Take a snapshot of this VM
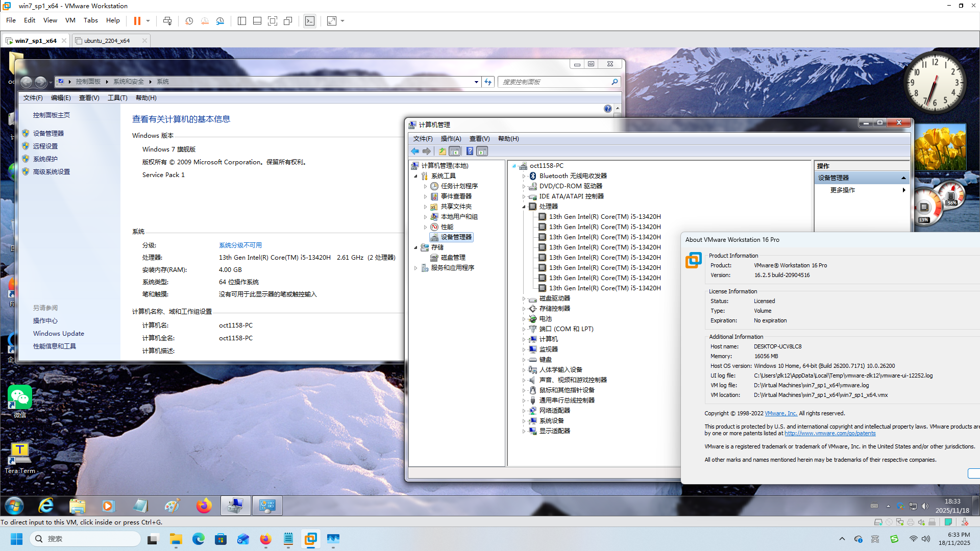980x551 pixels. (x=189, y=21)
